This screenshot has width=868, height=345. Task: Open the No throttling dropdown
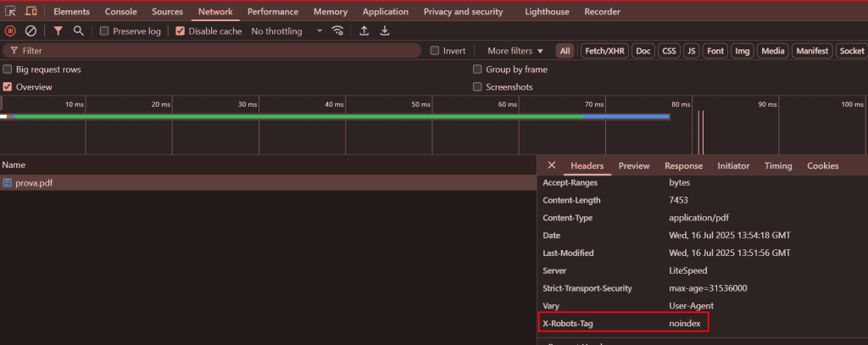click(287, 31)
